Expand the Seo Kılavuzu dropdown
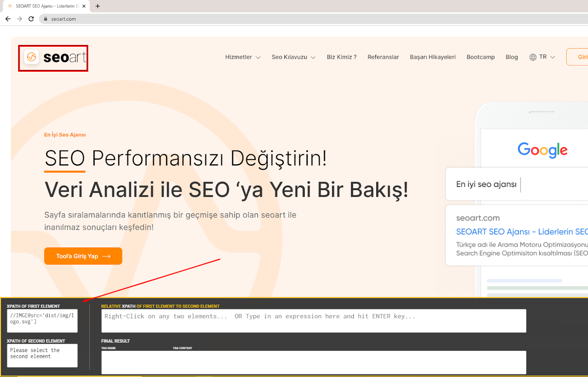The height and width of the screenshot is (377, 588). click(293, 57)
